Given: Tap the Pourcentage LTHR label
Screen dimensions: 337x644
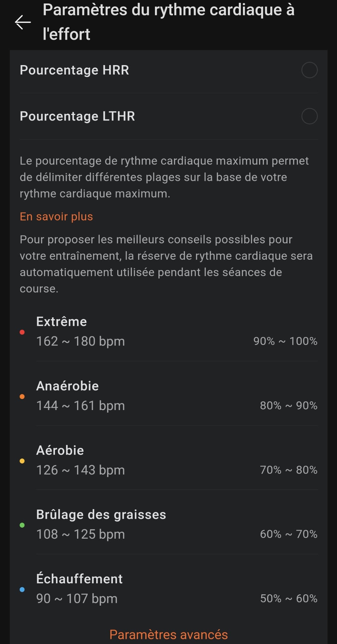Looking at the screenshot, I should (77, 116).
